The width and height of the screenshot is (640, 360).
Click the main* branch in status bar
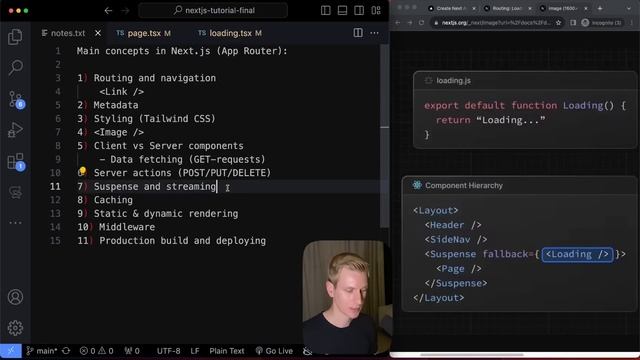click(x=42, y=351)
